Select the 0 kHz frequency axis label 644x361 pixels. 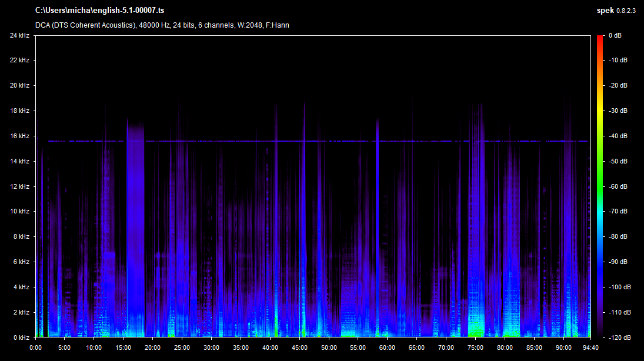pyautogui.click(x=21, y=337)
